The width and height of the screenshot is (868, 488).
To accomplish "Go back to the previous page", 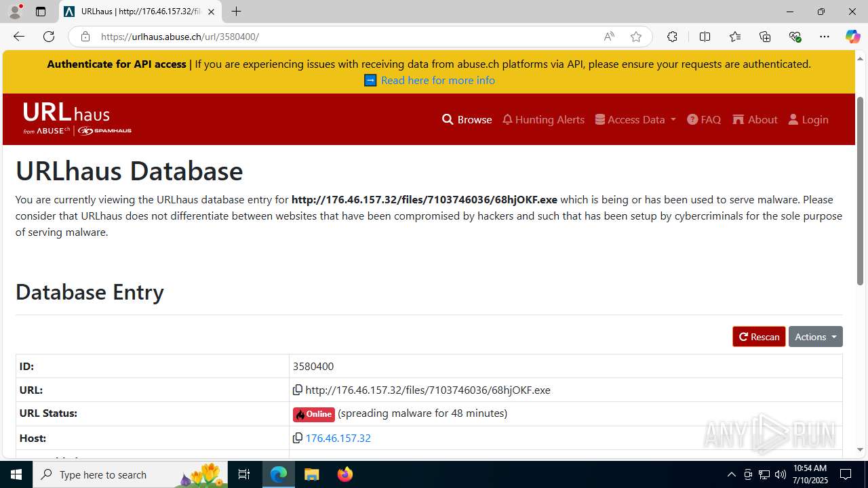I will coord(19,37).
